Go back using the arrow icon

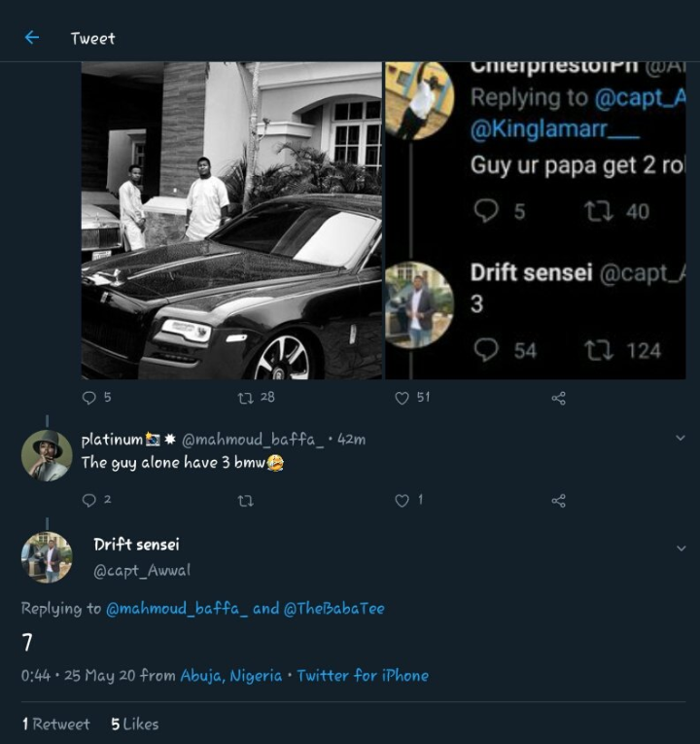[31, 38]
